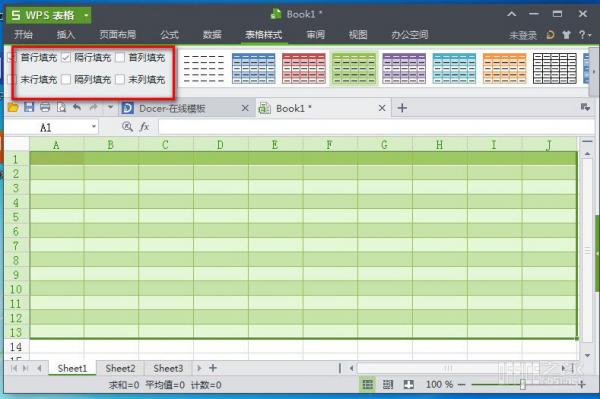Click the skin shirt icon in title bar
The image size is (600, 399).
[566, 35]
